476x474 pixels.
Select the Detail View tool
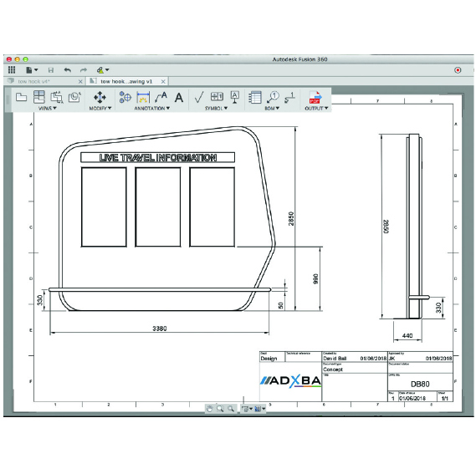click(74, 97)
